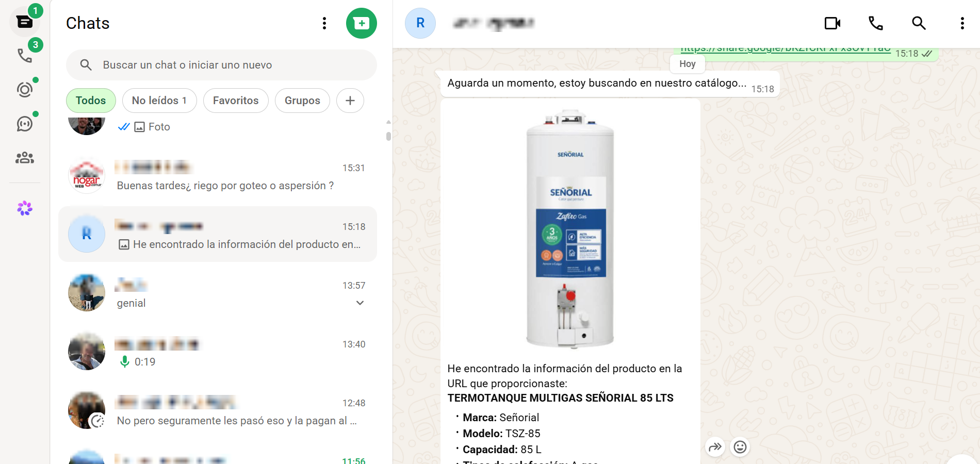Open the conversation options menu
The width and height of the screenshot is (980, 464).
click(x=962, y=23)
